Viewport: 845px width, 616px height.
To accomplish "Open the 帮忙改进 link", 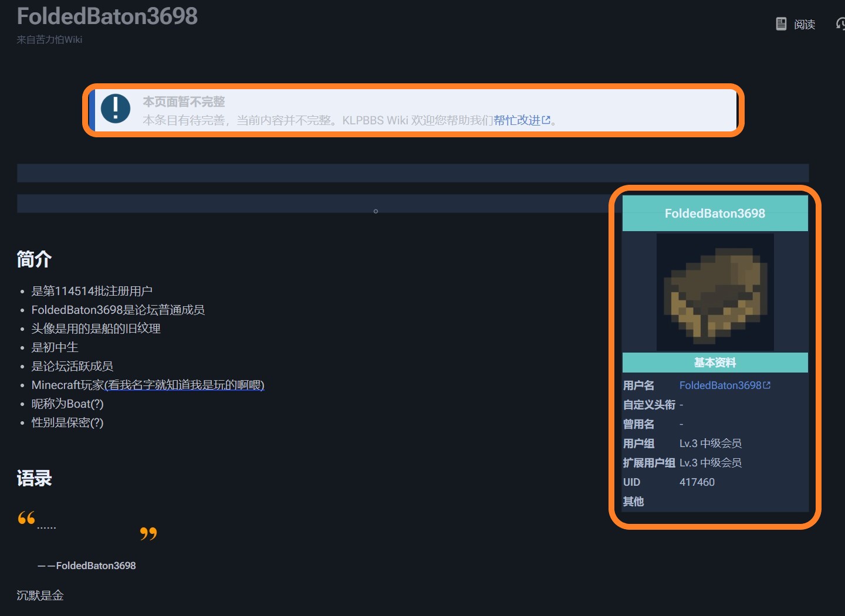I will [x=522, y=120].
